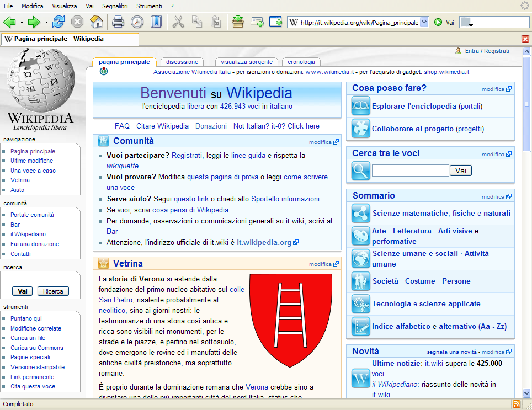Screen dimensions: 532x410
Task: Open the history clock icon
Action: 137,22
